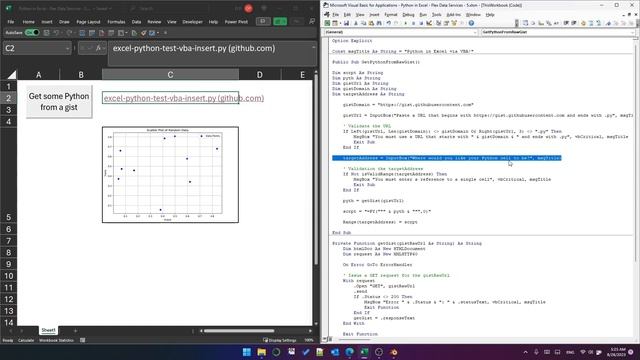Open the Excel File tab
640x360 pixels.
[x=11, y=22]
